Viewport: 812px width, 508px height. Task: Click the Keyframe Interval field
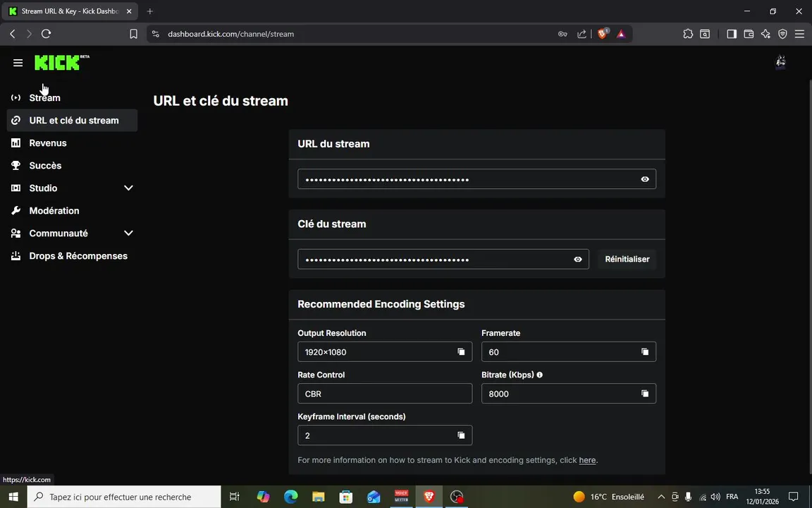385,435
